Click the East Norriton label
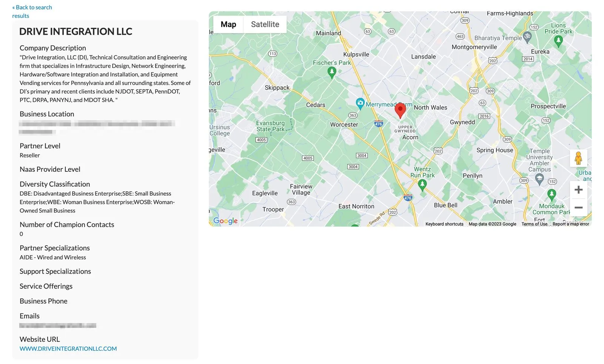The height and width of the screenshot is (364, 604). (356, 206)
